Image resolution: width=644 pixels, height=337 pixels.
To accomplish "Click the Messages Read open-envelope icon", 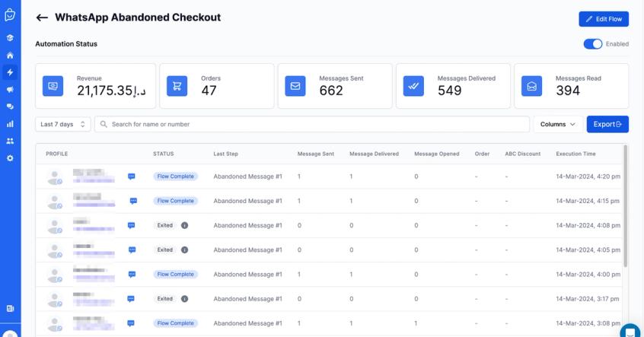I will pyautogui.click(x=532, y=86).
